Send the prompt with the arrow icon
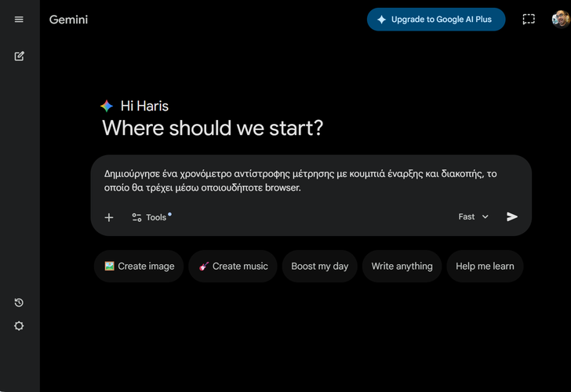571x392 pixels. [512, 217]
